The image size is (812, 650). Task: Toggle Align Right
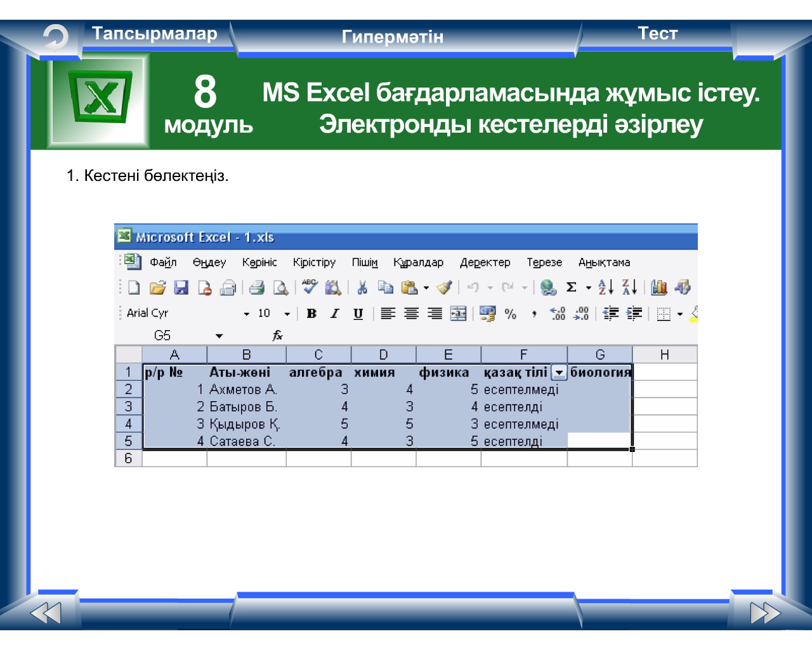point(435,314)
